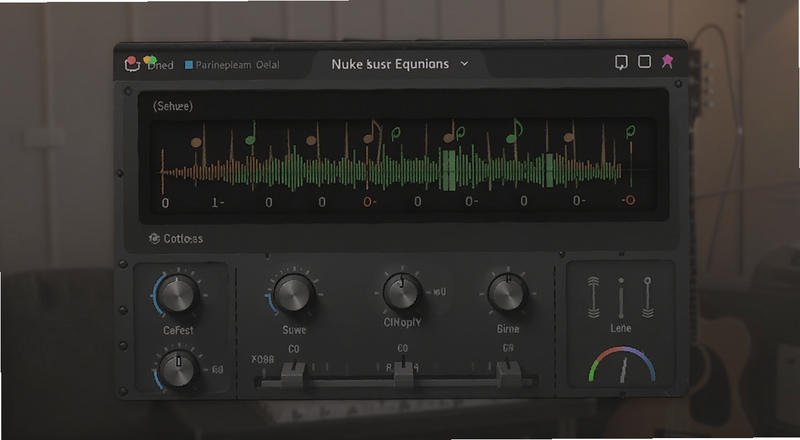Toggle the left fader switch under Suwe

[293, 373]
